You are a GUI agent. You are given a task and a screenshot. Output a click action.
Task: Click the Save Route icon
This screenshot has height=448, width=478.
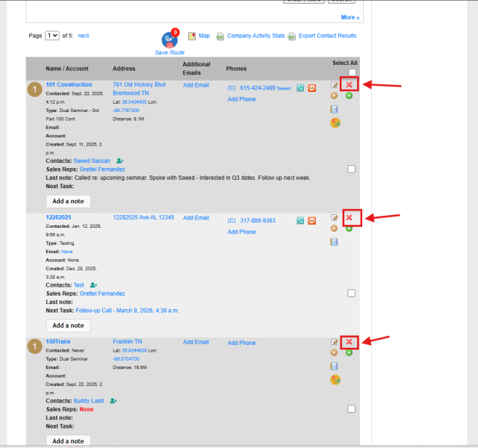[170, 40]
